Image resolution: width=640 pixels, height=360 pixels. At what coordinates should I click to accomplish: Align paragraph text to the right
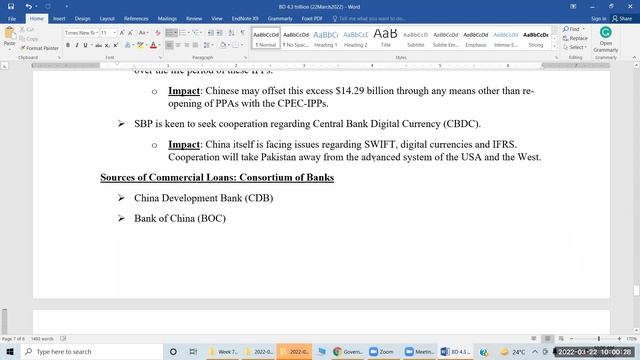[187, 45]
